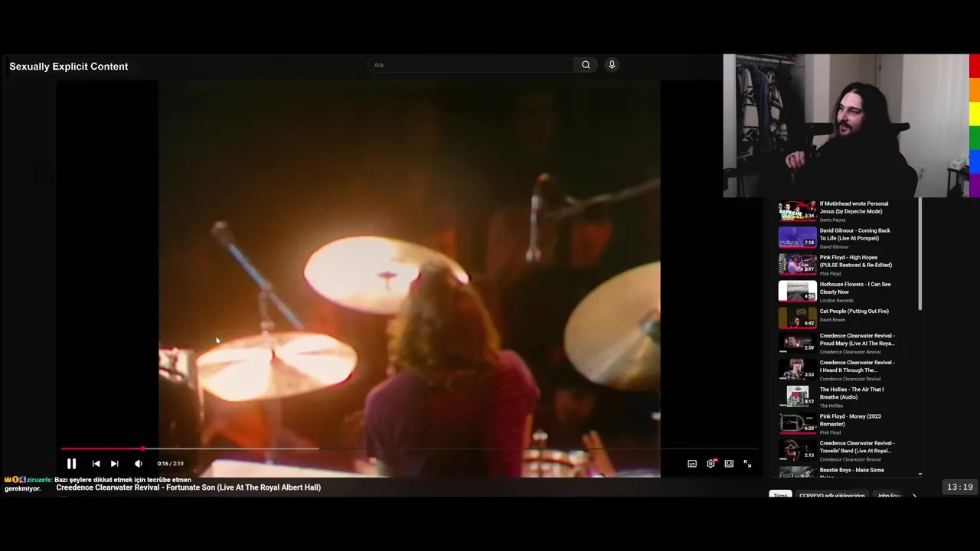Open thumbnail of David Gilmour Coming Back To Life
This screenshot has width=980, height=551.
pos(797,237)
